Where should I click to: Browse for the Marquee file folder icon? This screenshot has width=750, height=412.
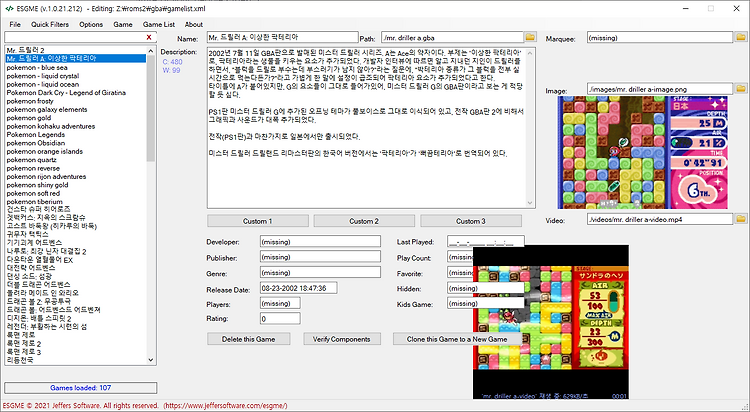tap(740, 37)
